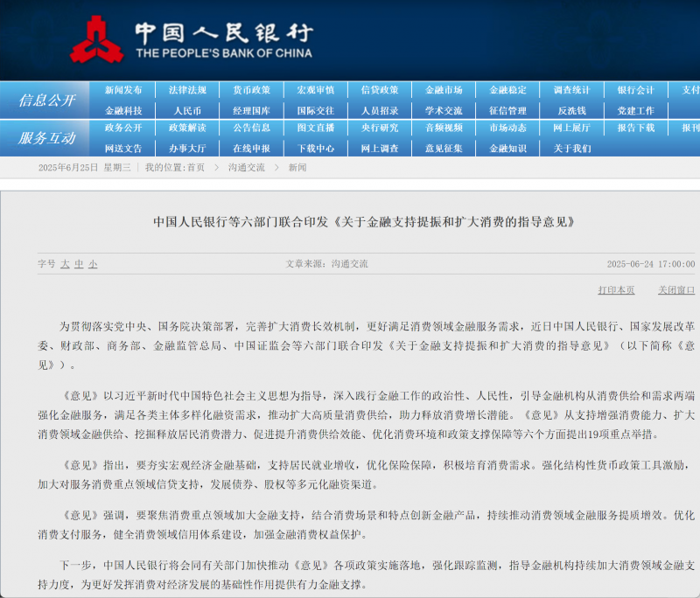Select 宏观审慎 in the navigation

[316, 90]
